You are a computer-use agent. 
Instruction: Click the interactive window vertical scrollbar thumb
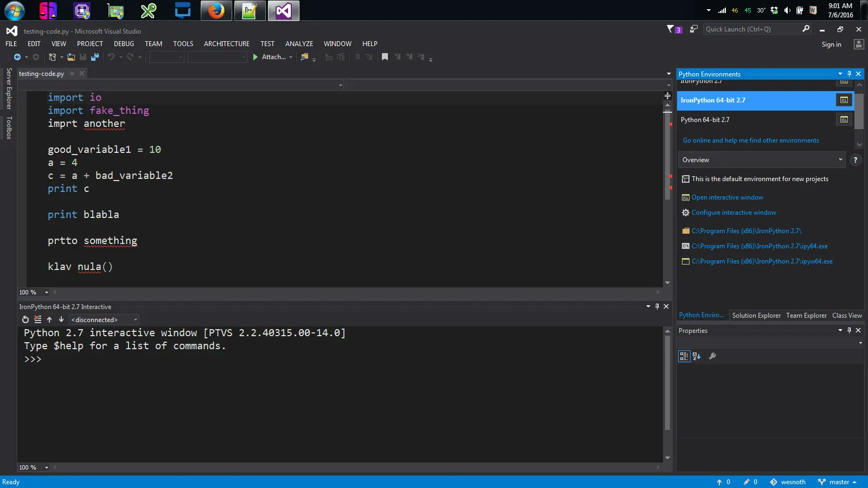point(667,383)
